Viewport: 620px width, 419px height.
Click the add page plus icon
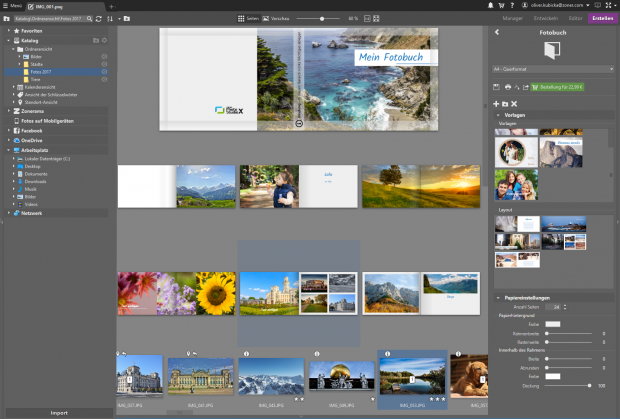click(x=496, y=104)
